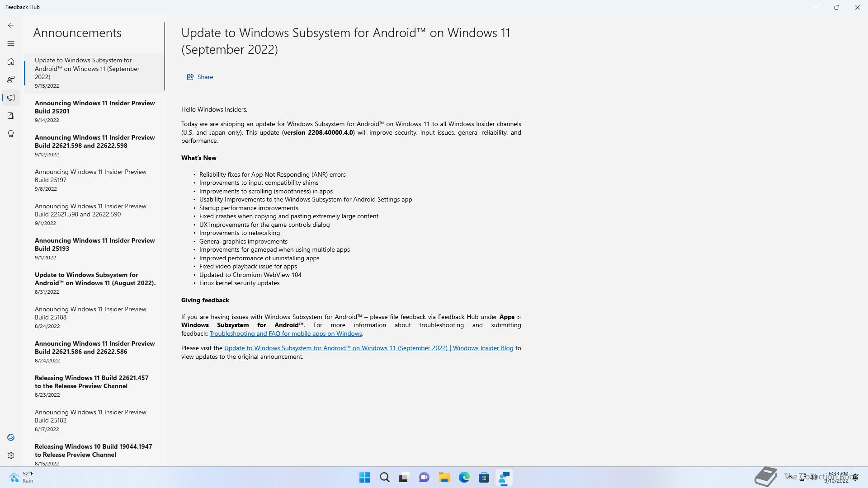Open Microsoft Store from the taskbar
Screen dimensions: 868x488
point(484,478)
